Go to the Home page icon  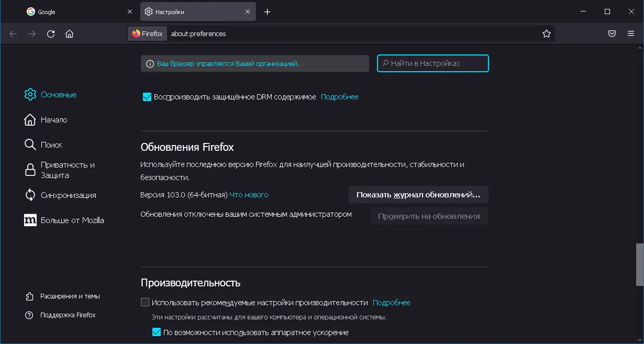pyautogui.click(x=69, y=34)
